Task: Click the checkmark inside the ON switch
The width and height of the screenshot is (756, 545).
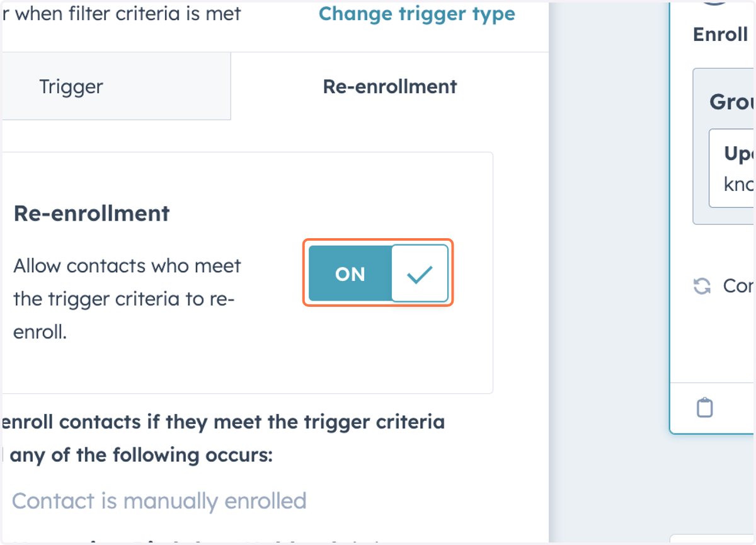Action: [x=420, y=273]
